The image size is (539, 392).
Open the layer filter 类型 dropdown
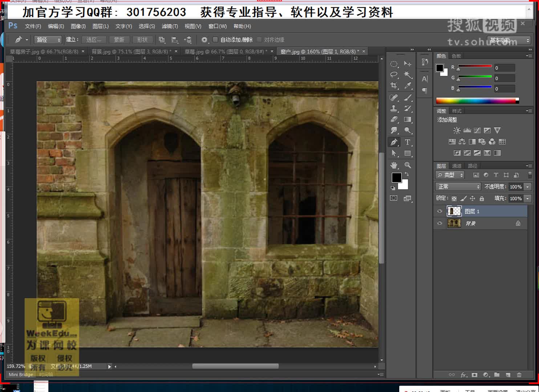click(x=450, y=175)
